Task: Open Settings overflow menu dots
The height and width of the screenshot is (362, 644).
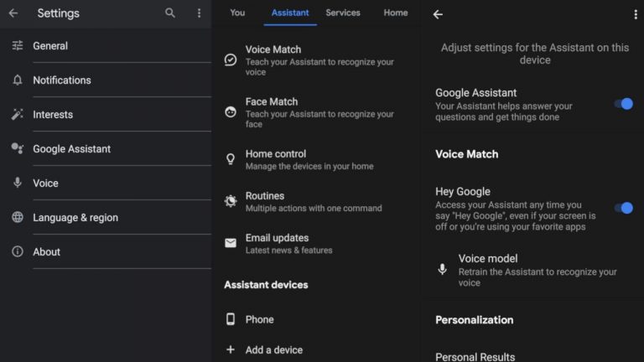Action: [200, 13]
